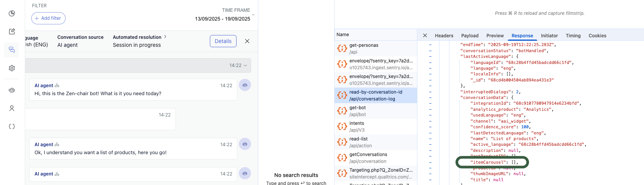The height and width of the screenshot is (185, 644).
Task: Collapse the 14:22 conversation section chevron
Action: pyautogui.click(x=245, y=65)
